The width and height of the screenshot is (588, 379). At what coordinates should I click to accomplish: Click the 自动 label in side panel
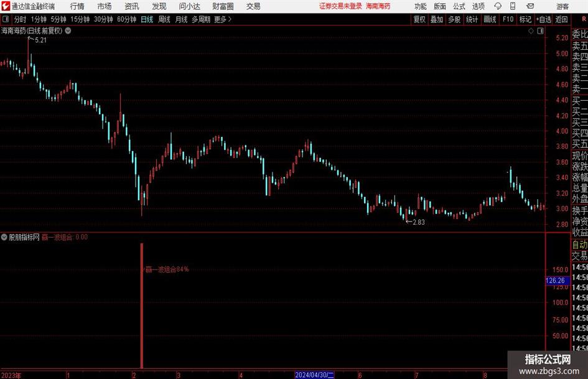[580, 245]
